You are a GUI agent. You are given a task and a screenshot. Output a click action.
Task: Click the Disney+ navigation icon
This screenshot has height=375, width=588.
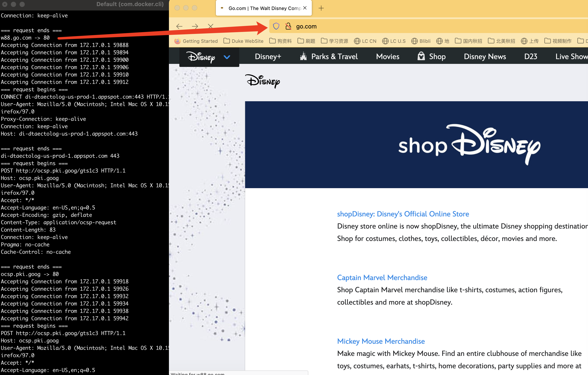[x=268, y=56]
